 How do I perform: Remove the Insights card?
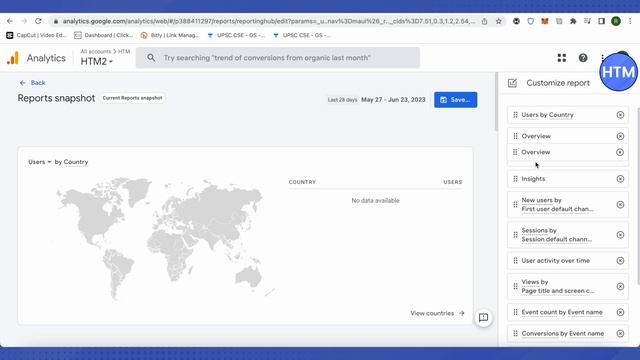click(620, 179)
